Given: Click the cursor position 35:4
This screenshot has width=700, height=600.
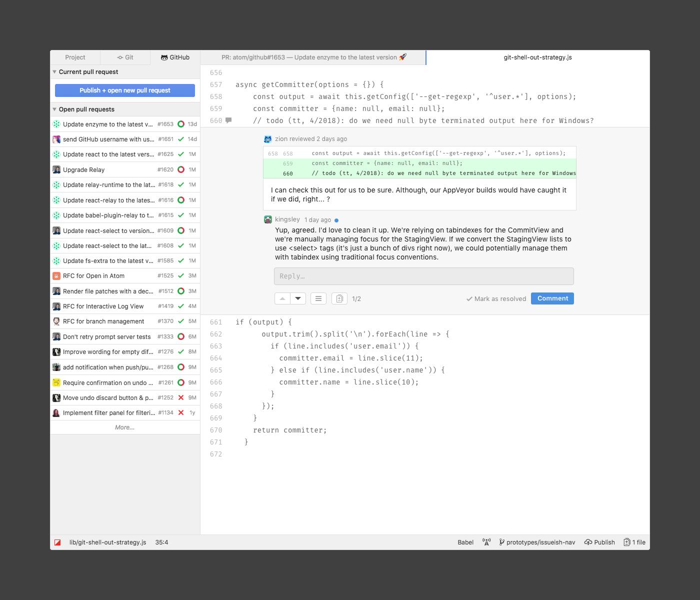Looking at the screenshot, I should tap(162, 542).
